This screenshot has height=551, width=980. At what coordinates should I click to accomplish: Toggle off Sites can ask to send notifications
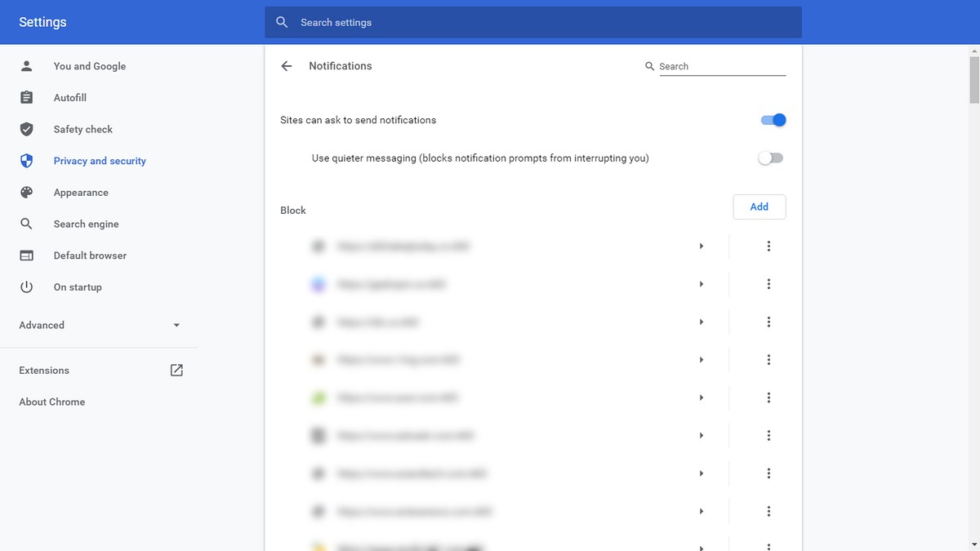coord(772,120)
